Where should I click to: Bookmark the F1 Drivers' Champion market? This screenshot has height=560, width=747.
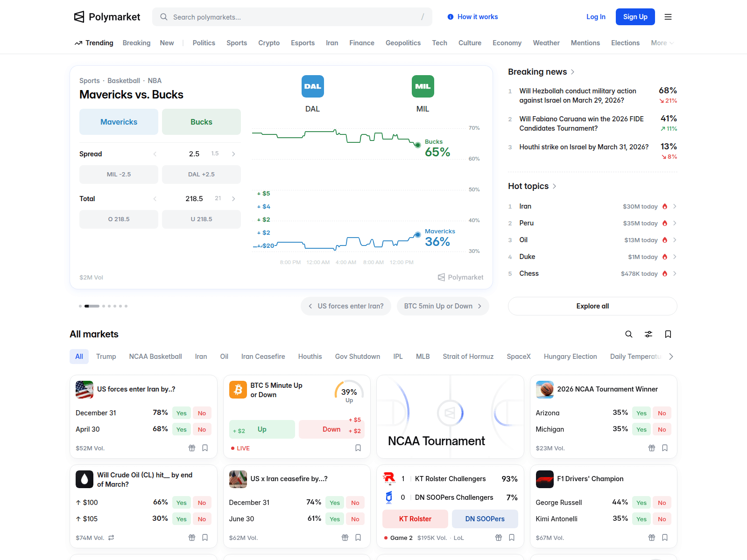pos(665,538)
